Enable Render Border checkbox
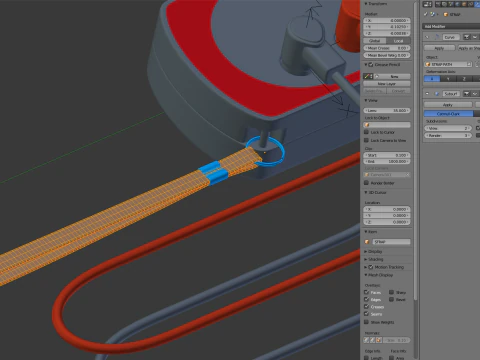This screenshot has height=360, width=480. click(x=366, y=183)
